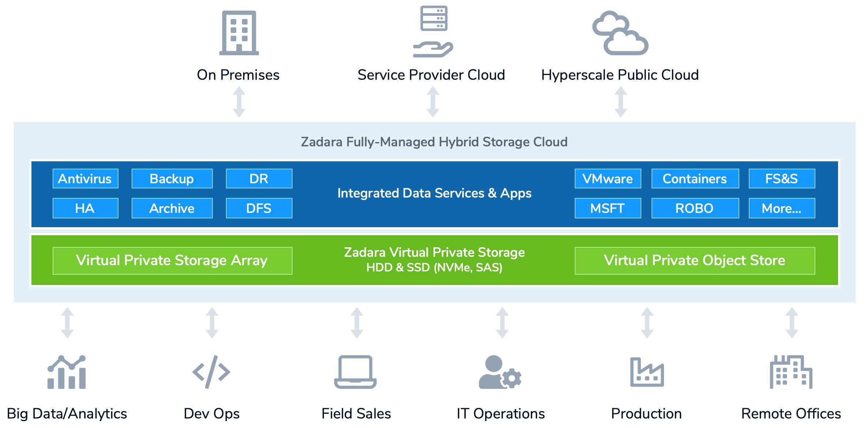Open the More... box
868x428 pixels.
pyautogui.click(x=782, y=208)
